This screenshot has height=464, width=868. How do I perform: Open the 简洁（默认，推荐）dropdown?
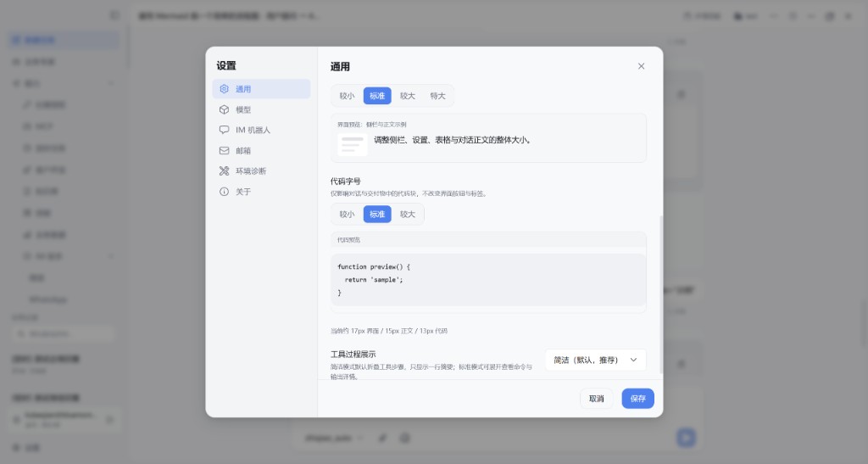click(x=596, y=360)
